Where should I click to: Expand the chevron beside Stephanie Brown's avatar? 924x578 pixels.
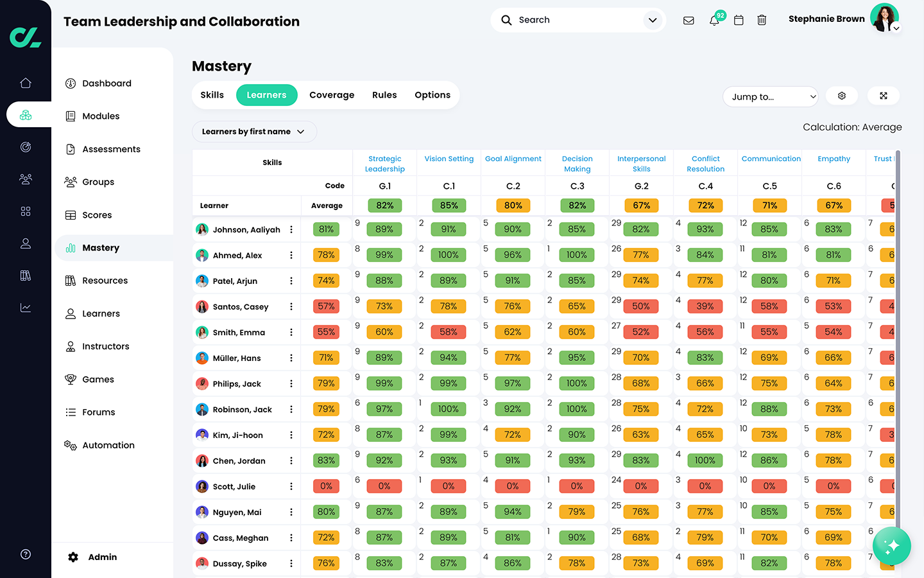point(896,28)
